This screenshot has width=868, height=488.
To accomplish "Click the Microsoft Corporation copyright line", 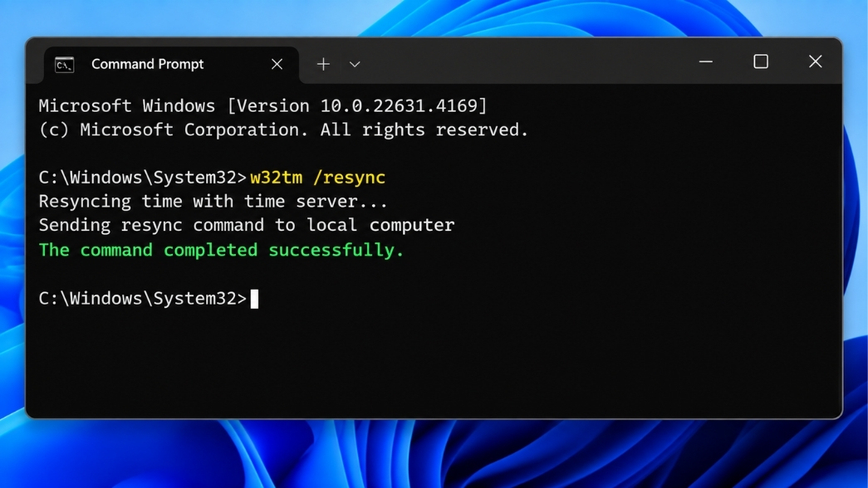I will pos(283,130).
